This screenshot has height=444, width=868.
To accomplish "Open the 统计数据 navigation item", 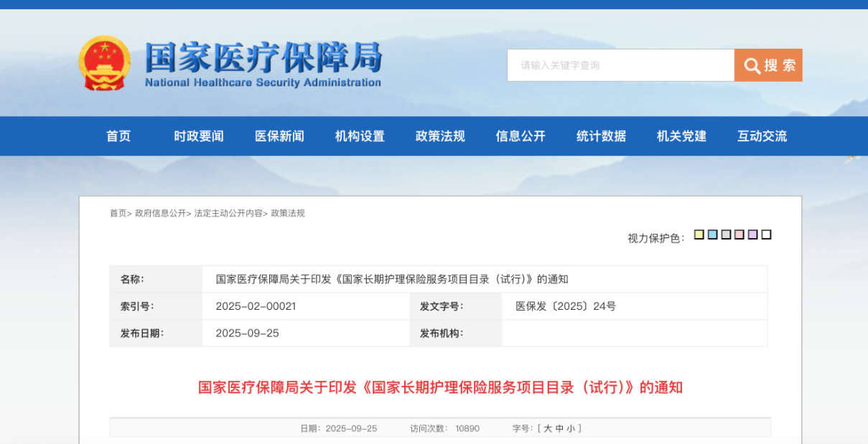I will point(601,136).
